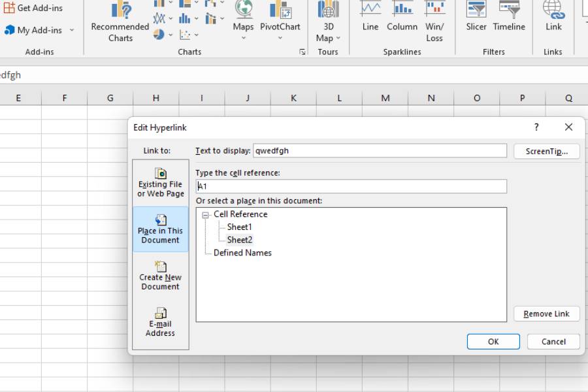Open the ScreenTip settings

tap(547, 151)
